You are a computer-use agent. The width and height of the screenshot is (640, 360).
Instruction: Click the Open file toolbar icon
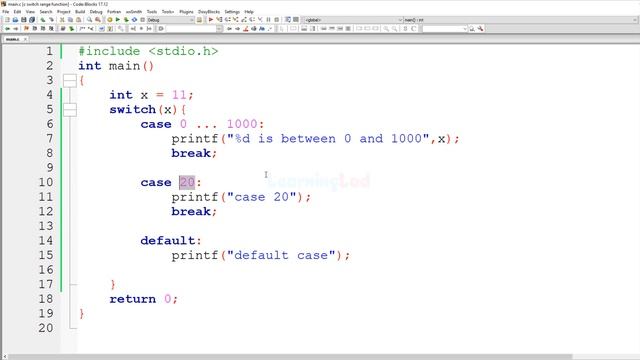[x=15, y=20]
